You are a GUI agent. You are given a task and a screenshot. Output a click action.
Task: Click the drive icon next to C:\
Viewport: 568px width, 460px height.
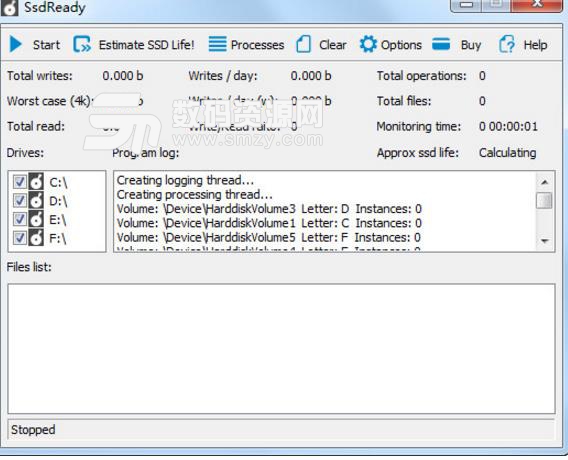pos(36,181)
